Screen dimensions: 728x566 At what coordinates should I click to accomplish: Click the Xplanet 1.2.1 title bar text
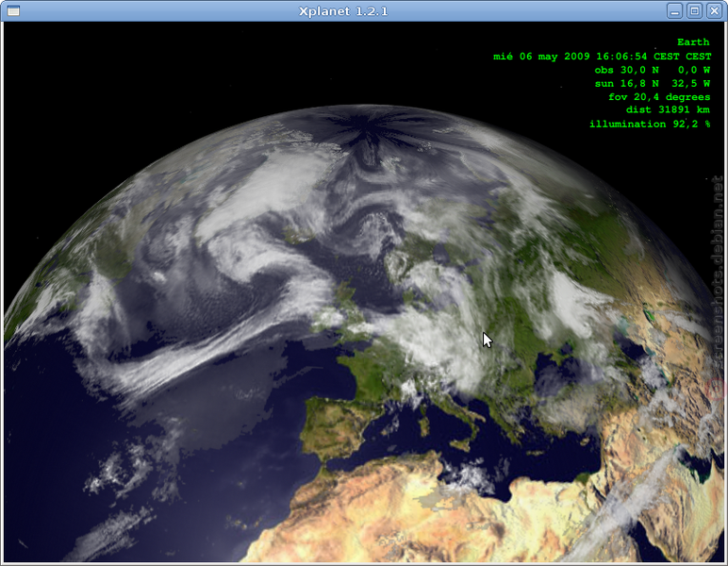[x=343, y=11]
